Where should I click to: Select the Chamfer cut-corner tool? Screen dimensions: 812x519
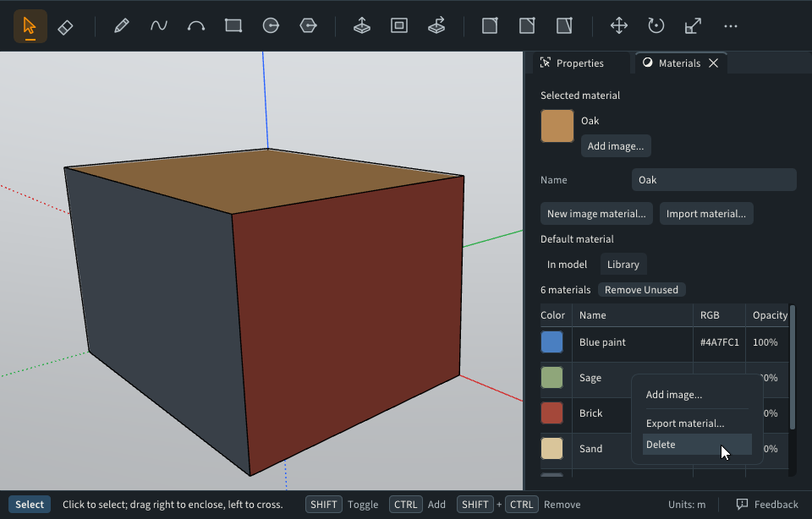tap(527, 26)
